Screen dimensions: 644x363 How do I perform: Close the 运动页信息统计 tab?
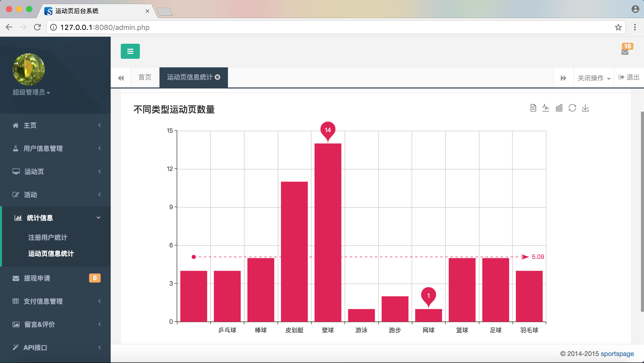click(x=218, y=77)
